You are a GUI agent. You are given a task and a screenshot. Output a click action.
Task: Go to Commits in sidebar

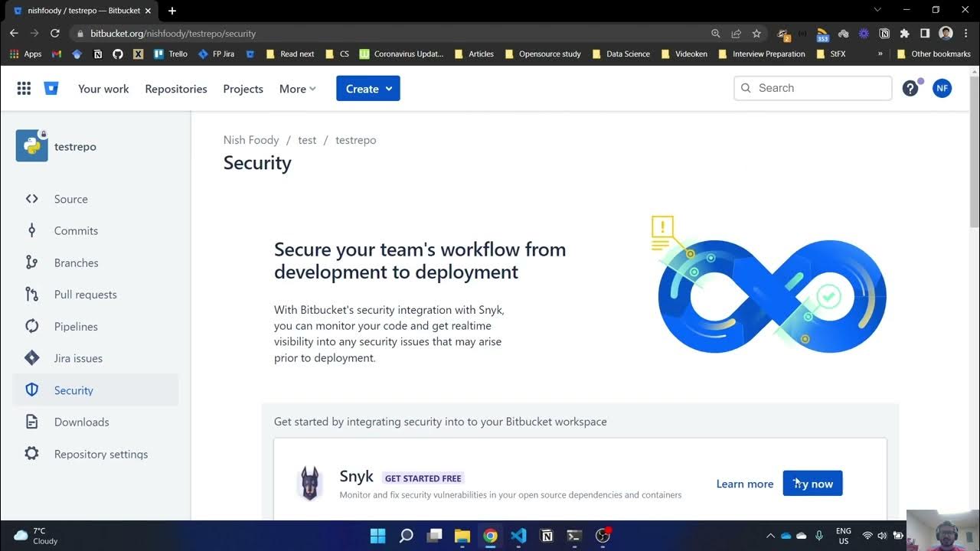[x=96, y=230]
